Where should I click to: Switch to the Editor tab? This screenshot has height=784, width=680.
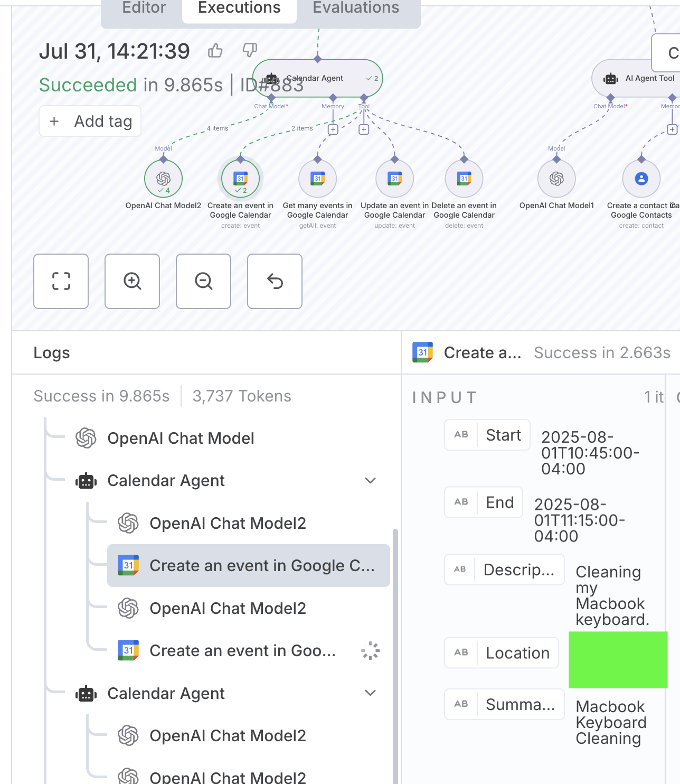tap(144, 8)
